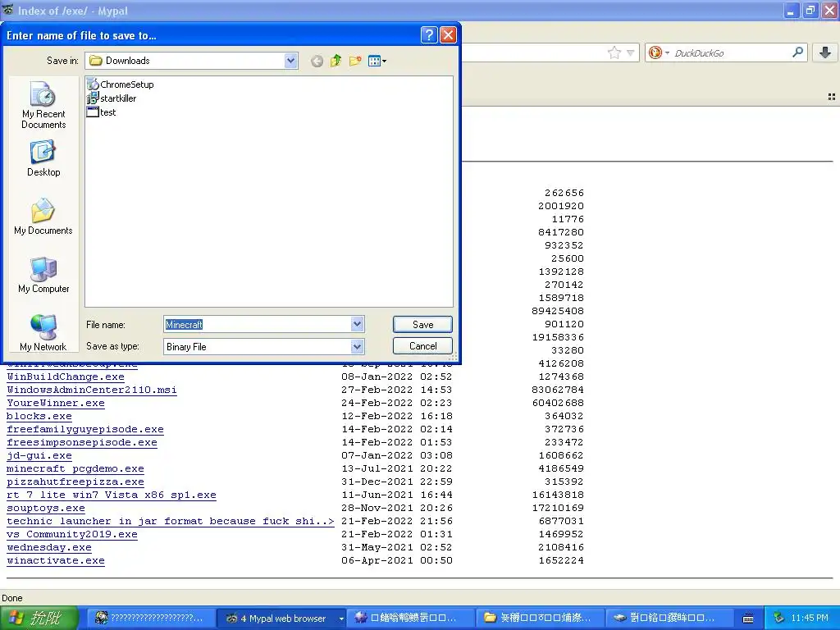Click the Cancel button
This screenshot has width=840, height=630.
click(x=422, y=346)
